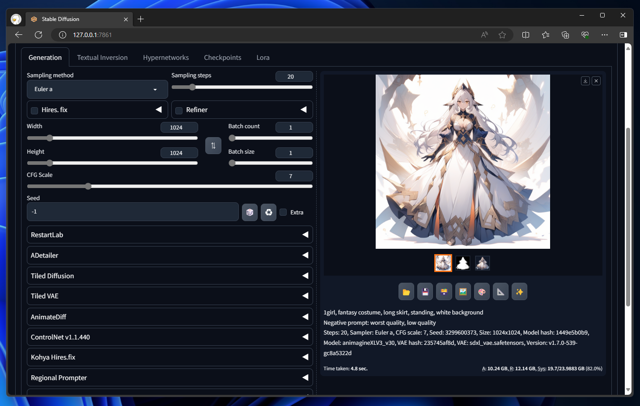Expand the RestartLab accordion
640x406 pixels.
169,235
